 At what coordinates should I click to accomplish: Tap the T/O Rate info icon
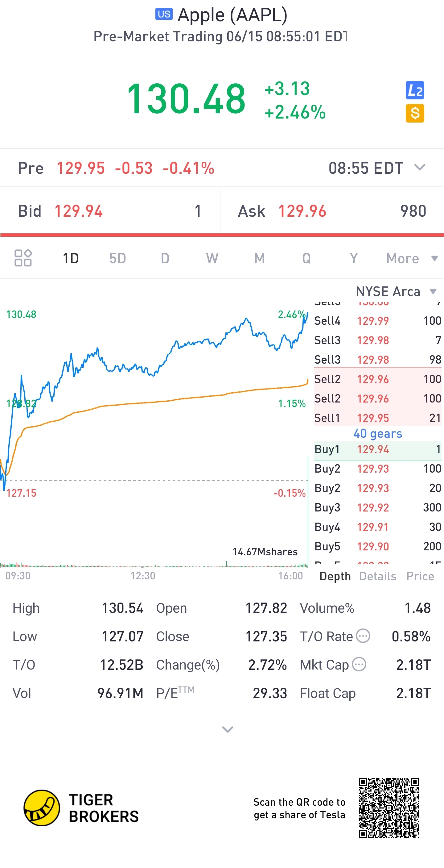(363, 636)
